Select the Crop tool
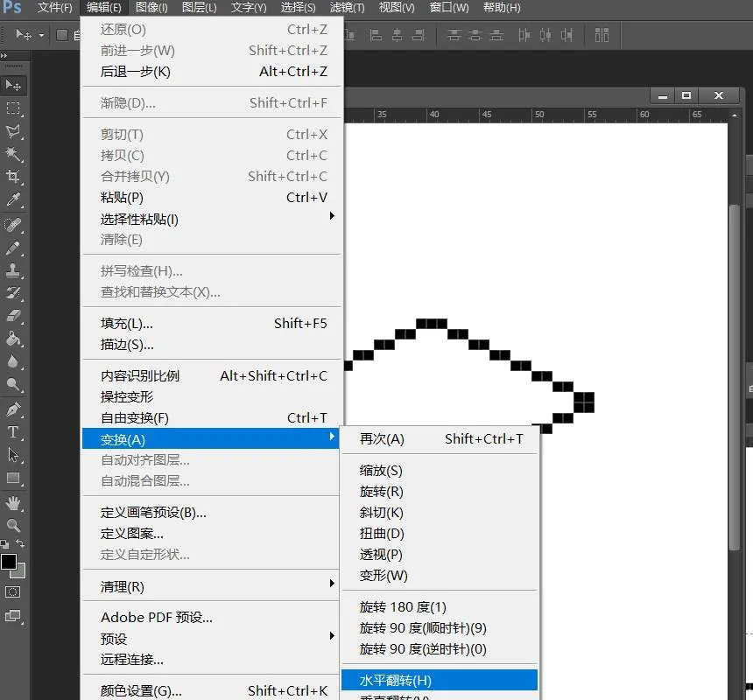Image resolution: width=753 pixels, height=700 pixels. (13, 177)
